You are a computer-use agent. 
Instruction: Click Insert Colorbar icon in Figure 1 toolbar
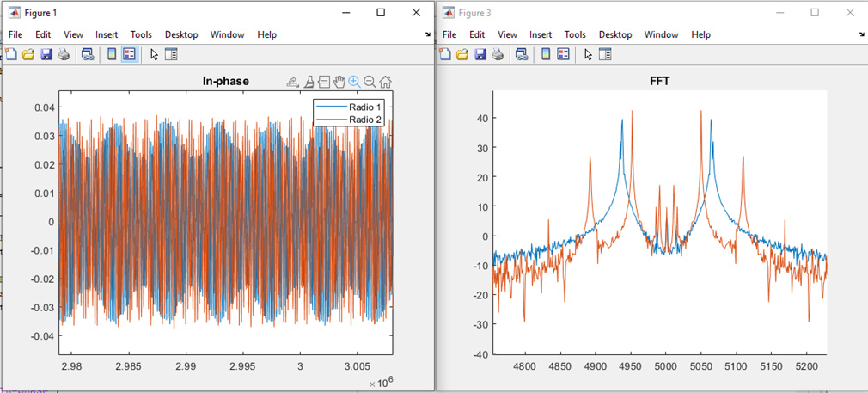112,54
